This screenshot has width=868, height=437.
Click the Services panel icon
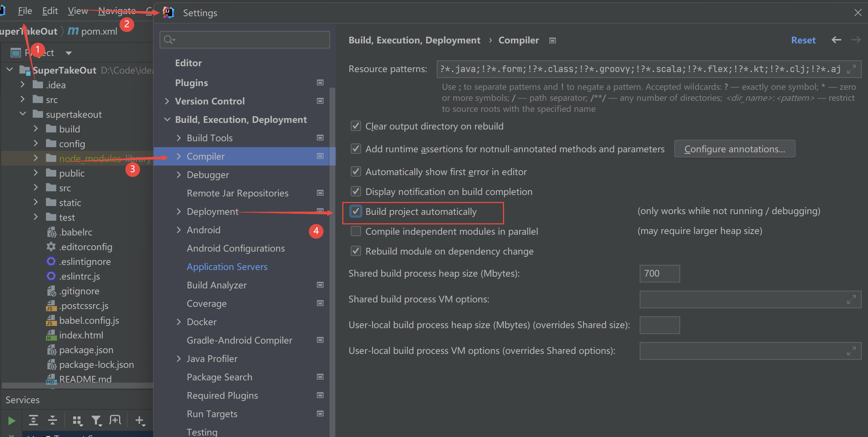click(22, 399)
